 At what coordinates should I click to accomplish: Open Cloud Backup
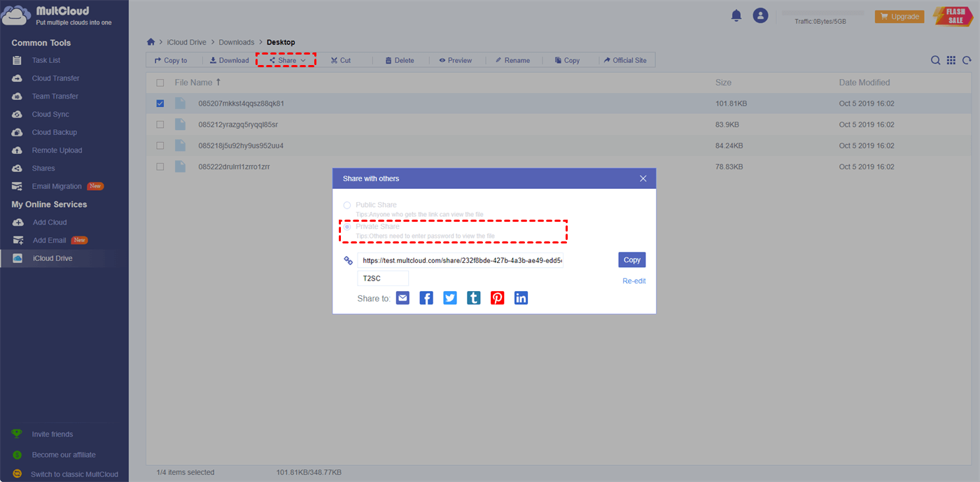[x=54, y=132]
